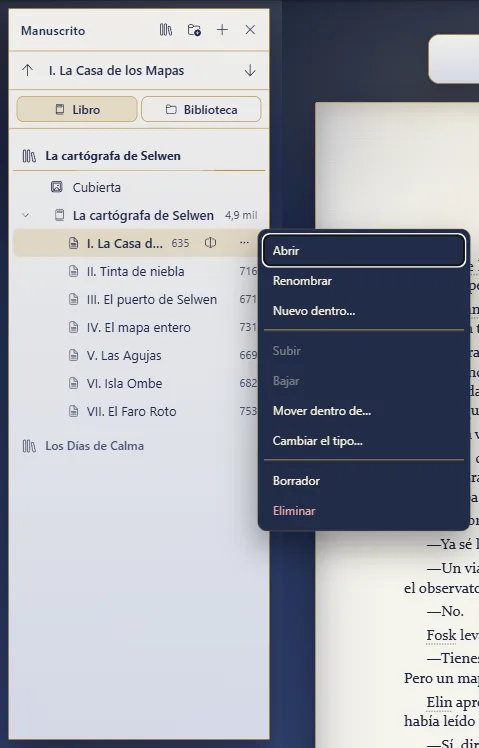Select the La cartógrafa de Selwen book heading
This screenshot has height=748, width=479.
pyautogui.click(x=113, y=156)
